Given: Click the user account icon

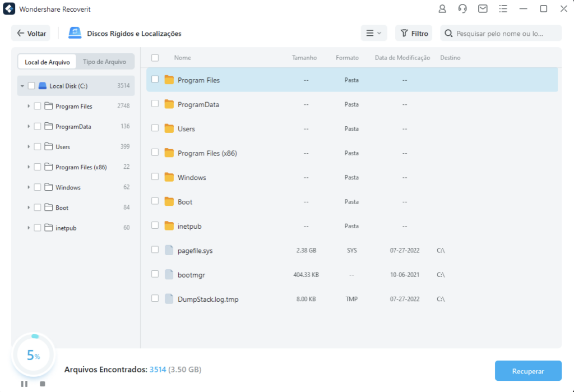Looking at the screenshot, I should pos(442,9).
